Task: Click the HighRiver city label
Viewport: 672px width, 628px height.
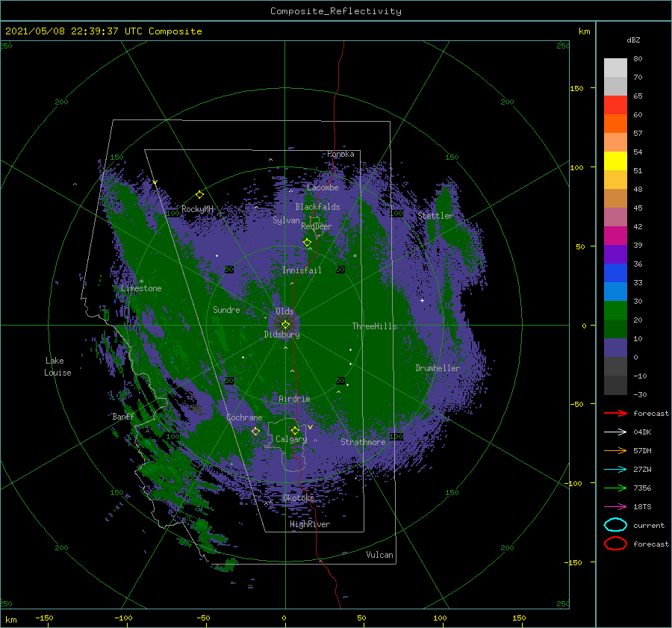Action: 309,524
